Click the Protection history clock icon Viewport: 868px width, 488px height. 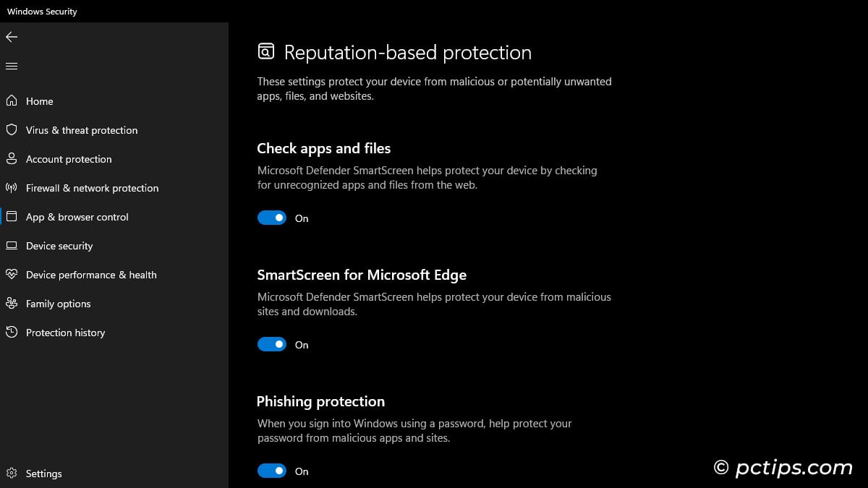pos(12,333)
